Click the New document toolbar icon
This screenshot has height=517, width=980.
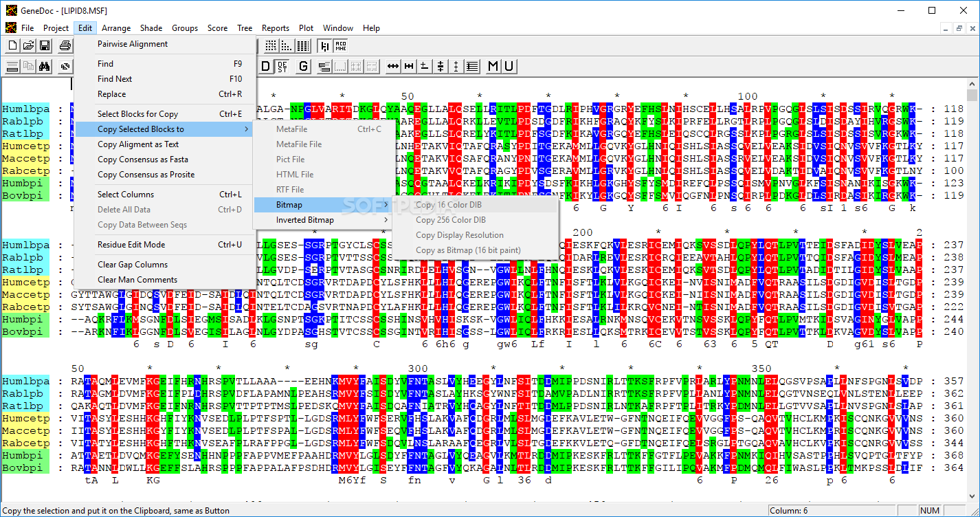(12, 46)
